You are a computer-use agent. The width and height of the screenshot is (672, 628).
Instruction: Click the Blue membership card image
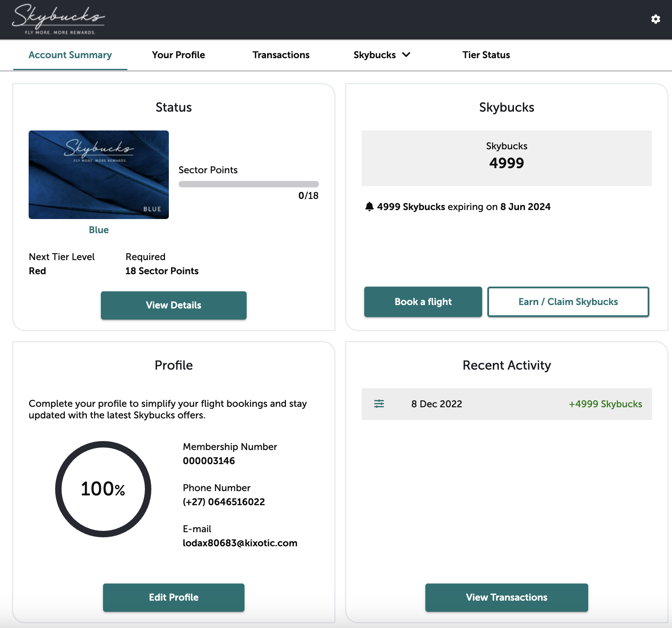(x=99, y=175)
